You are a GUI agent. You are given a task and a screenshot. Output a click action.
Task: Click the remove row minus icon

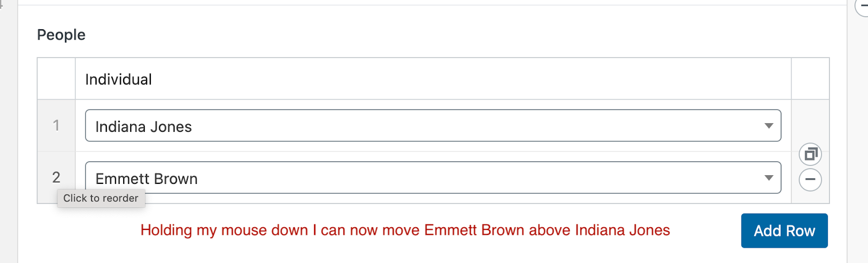point(810,179)
